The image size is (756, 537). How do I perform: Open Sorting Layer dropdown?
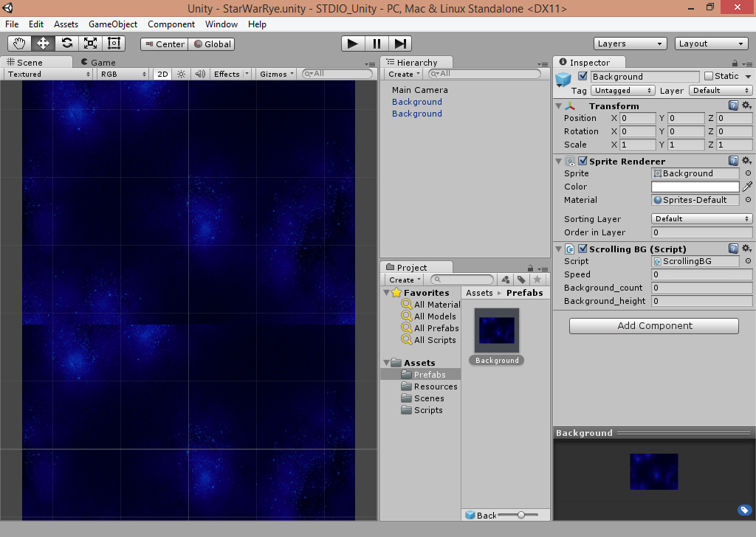point(701,218)
